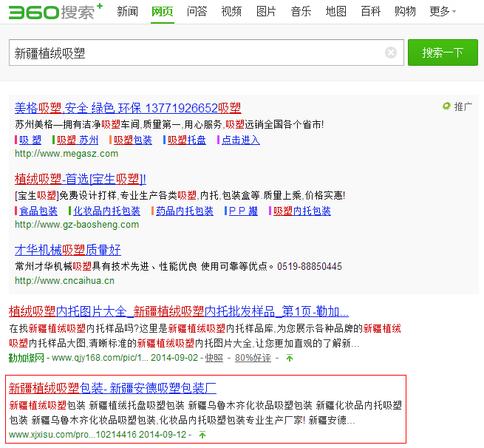The image size is (484, 448).
Task: Clear the search box with the X icon
Action: coord(391,52)
